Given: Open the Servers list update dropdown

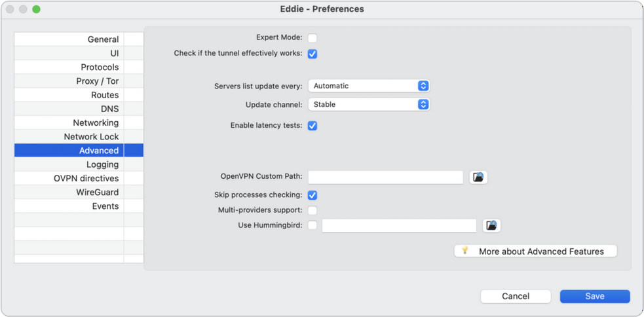Looking at the screenshot, I should click(369, 86).
